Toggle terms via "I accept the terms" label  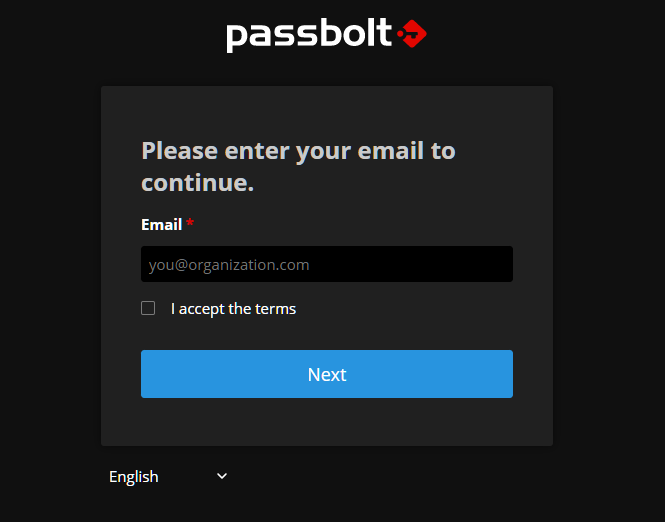point(233,309)
